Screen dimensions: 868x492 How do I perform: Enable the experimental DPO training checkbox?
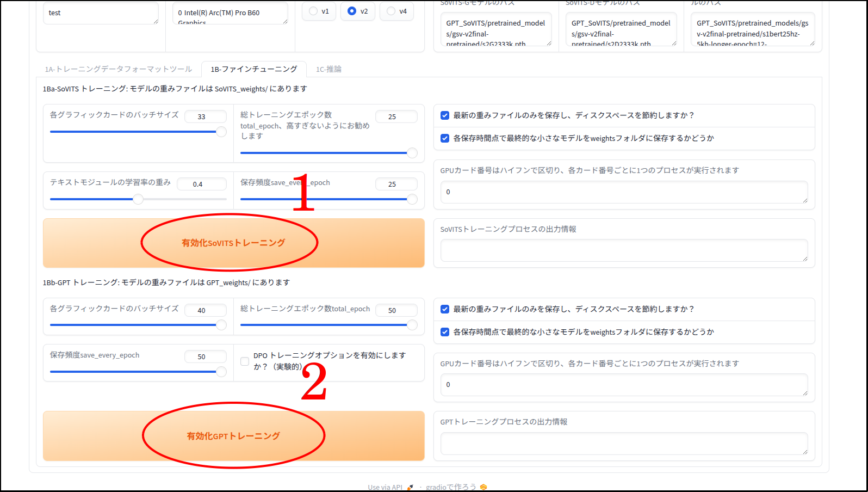coord(245,361)
